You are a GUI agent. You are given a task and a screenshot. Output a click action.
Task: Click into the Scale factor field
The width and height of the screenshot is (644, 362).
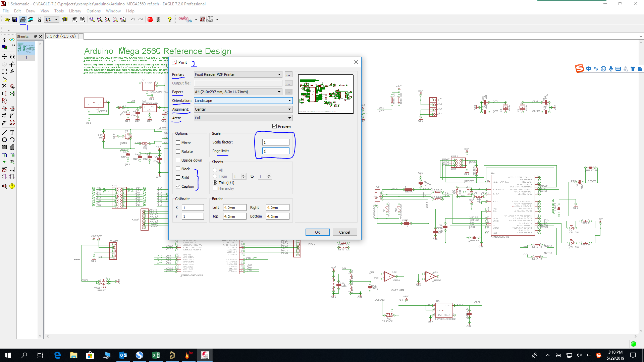click(276, 142)
